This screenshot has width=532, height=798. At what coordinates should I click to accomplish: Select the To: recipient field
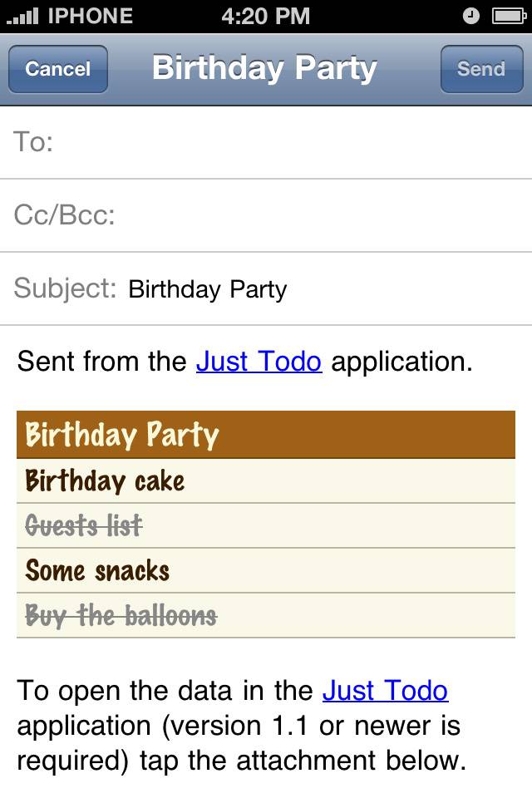[266, 142]
